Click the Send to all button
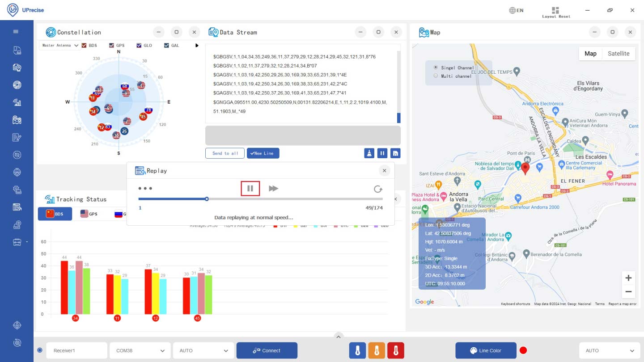This screenshot has width=644, height=362. [225, 153]
